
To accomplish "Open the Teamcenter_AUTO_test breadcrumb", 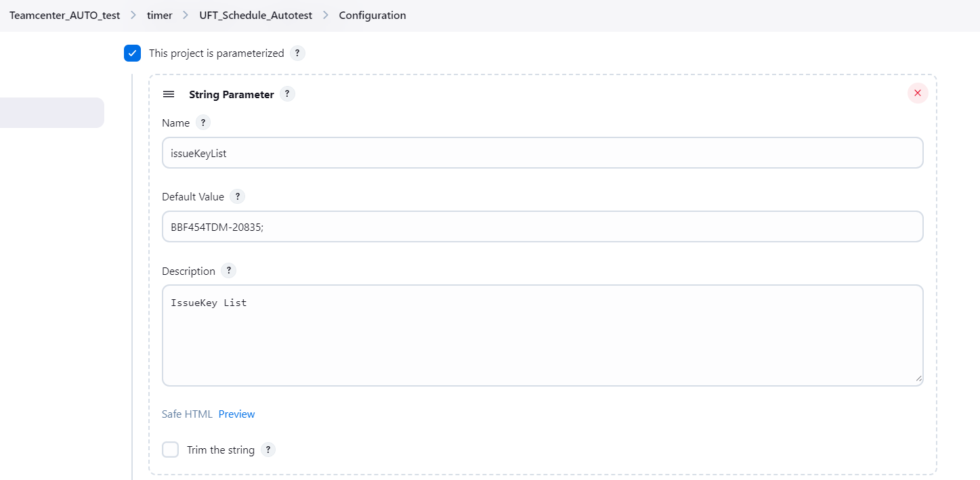I will tap(64, 15).
